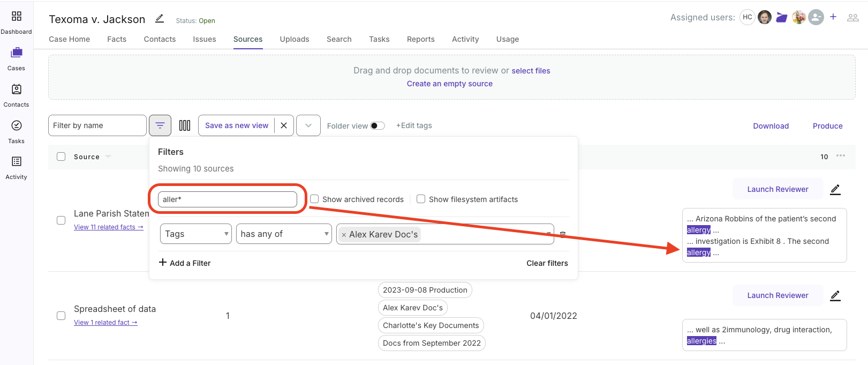Click the filter funnel icon button
Screen dimensions: 868x365
[x=160, y=125]
